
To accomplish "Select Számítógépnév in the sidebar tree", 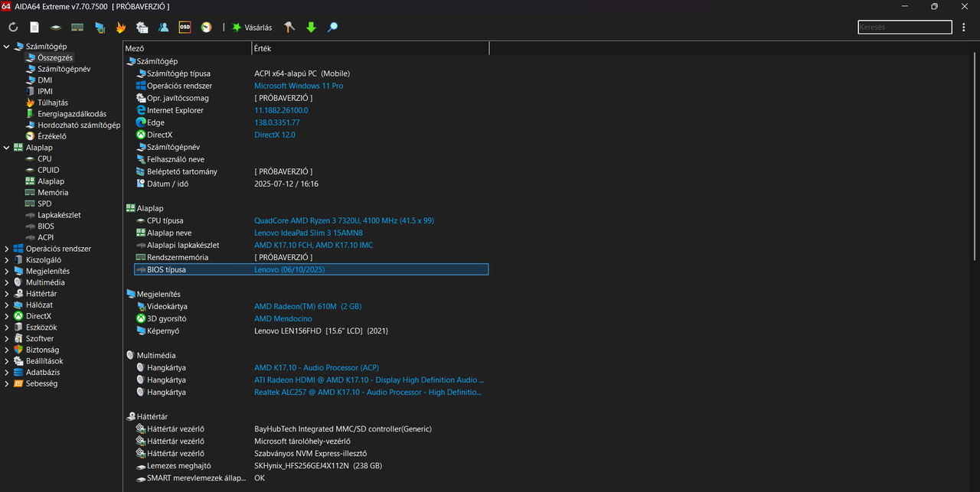I will [x=64, y=69].
